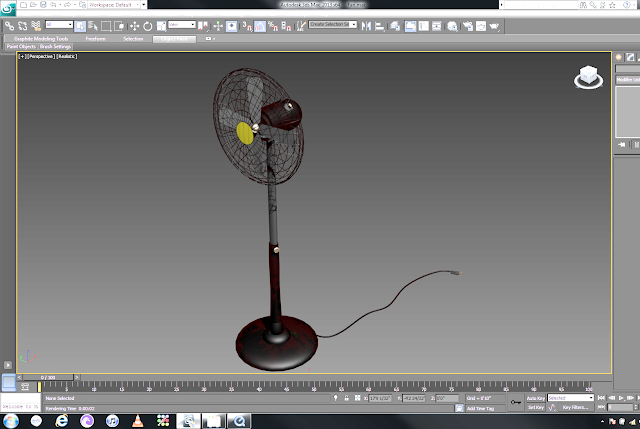Viewport: 640px width, 429px height.
Task: Select the Unlink Selection tool
Action: [x=22, y=26]
